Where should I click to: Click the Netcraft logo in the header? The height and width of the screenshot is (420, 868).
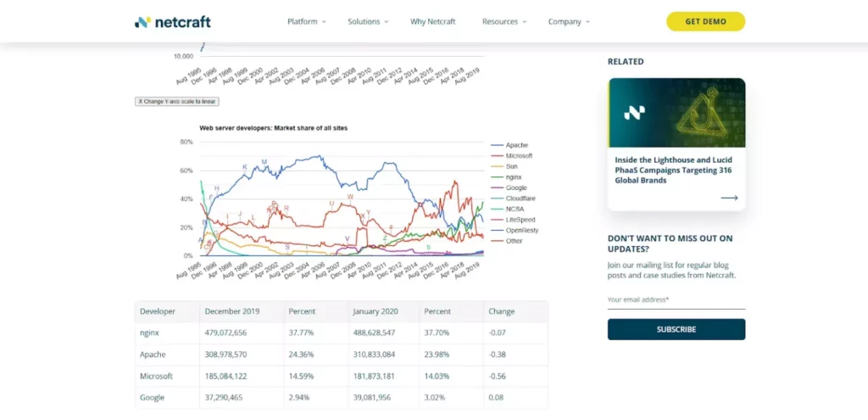[x=172, y=22]
